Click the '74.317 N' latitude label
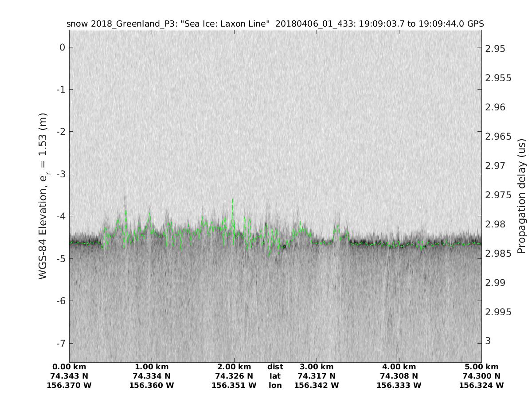The width and height of the screenshot is (532, 399). (x=317, y=376)
